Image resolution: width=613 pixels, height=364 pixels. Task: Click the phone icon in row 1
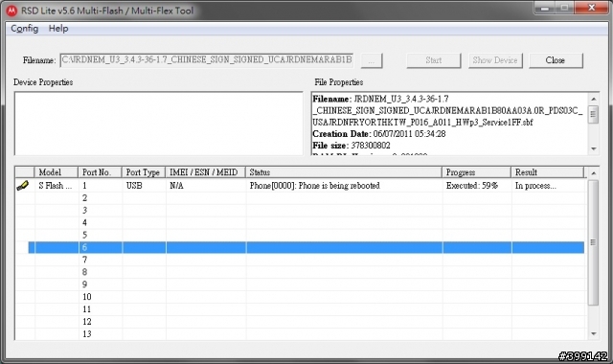23,186
